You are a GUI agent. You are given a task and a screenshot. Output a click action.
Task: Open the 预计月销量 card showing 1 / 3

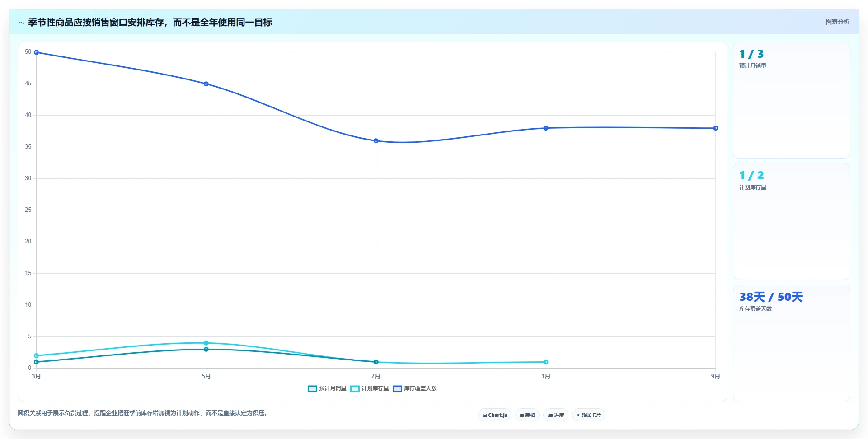792,100
